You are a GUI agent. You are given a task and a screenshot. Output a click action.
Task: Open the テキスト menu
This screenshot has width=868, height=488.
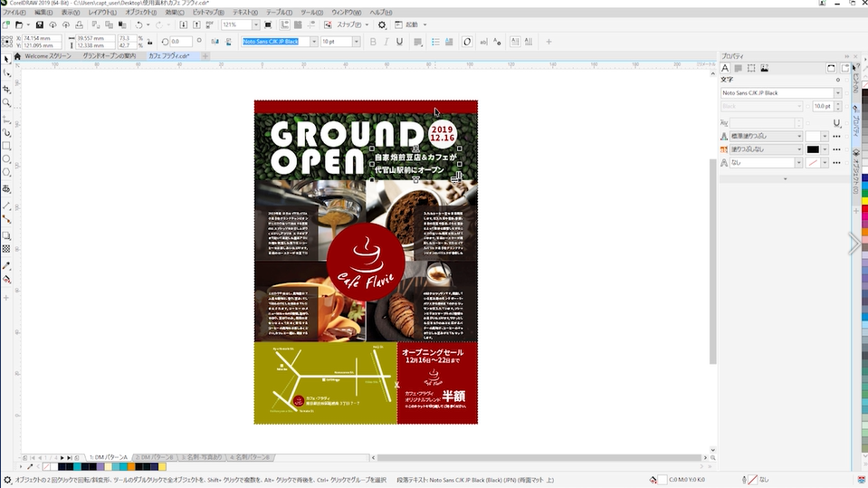tap(244, 13)
